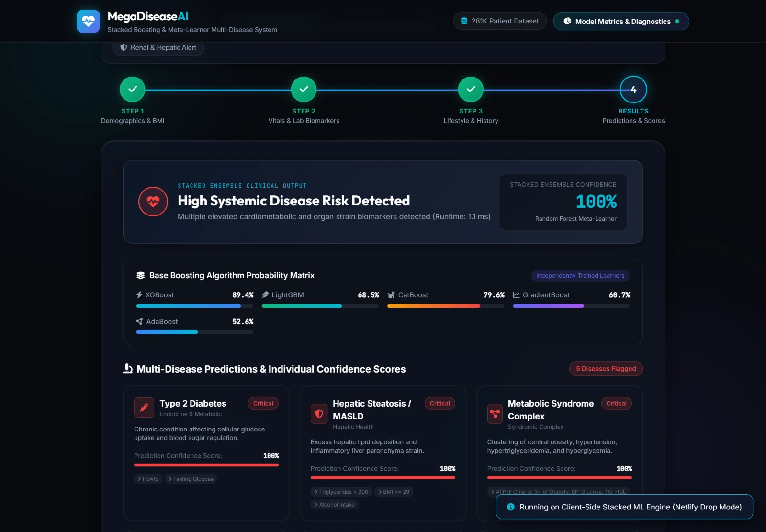Viewport: 766px width, 532px height.
Task: Select step 4 Results circle
Action: (x=633, y=90)
